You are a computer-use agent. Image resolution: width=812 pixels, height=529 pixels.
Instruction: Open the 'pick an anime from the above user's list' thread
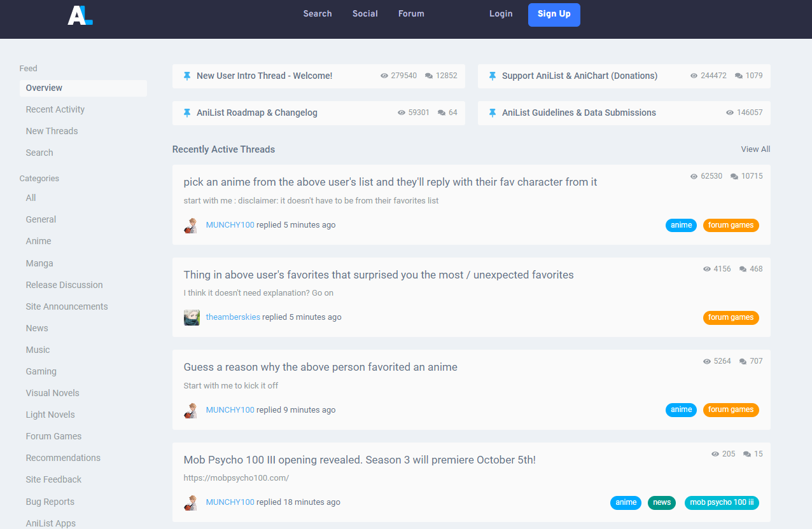(390, 182)
